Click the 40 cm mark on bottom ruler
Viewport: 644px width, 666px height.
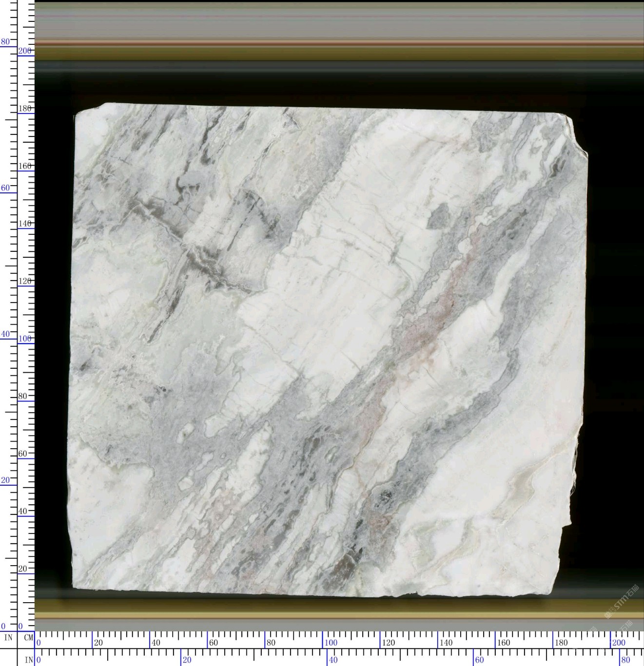click(156, 643)
